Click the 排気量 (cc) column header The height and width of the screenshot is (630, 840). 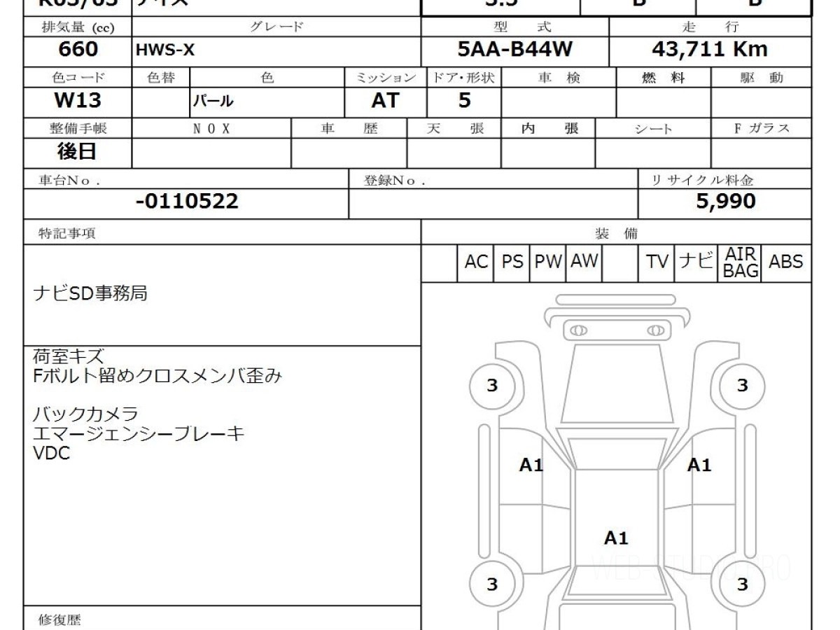(77, 27)
